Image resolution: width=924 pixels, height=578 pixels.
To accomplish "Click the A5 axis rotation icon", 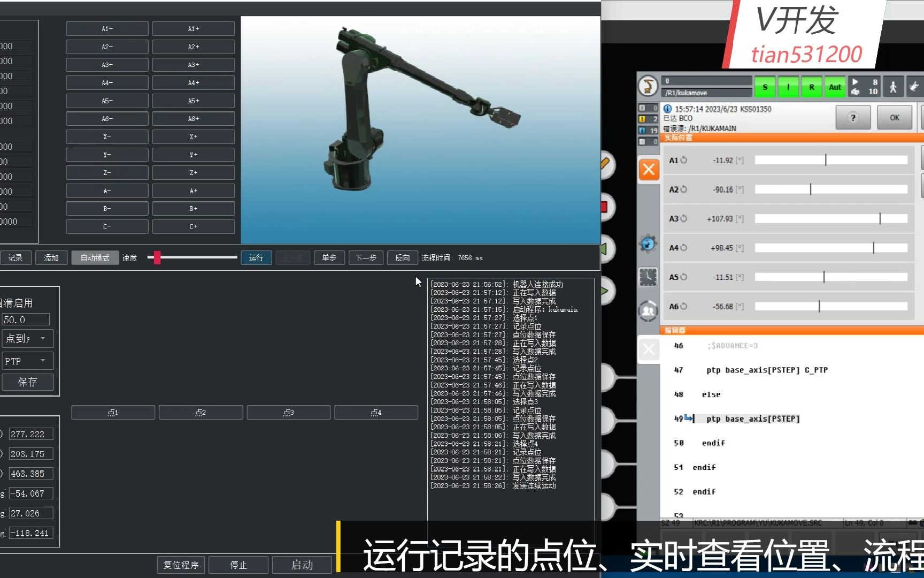I will click(683, 277).
